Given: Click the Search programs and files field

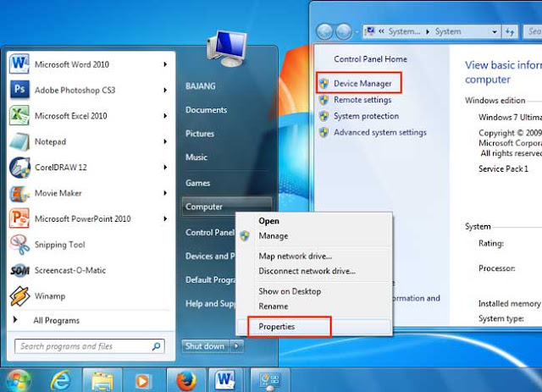Looking at the screenshot, I should (x=90, y=346).
